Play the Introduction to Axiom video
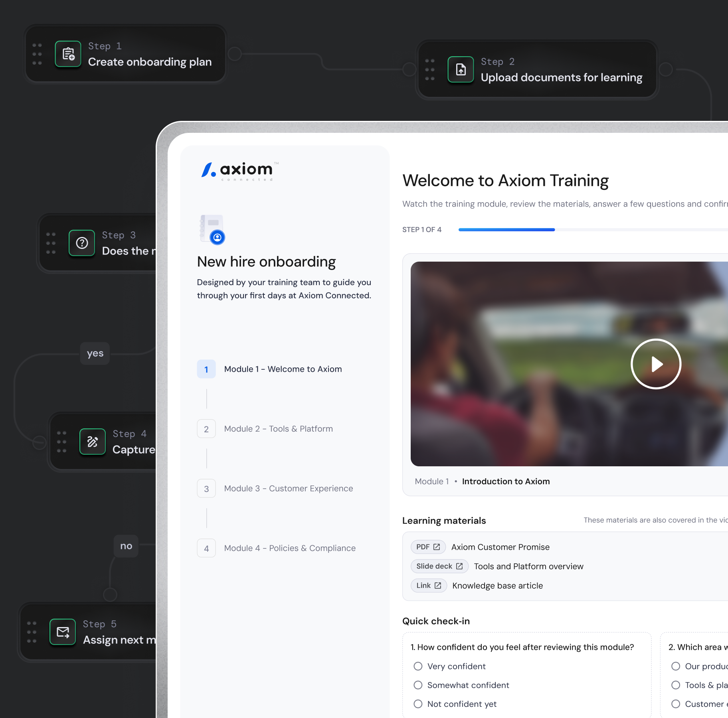 [x=656, y=364]
